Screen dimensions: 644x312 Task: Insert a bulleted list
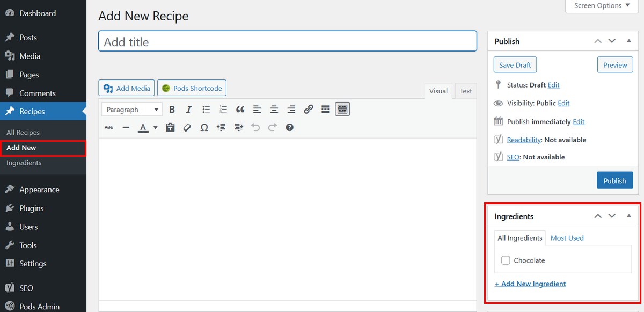(206, 110)
